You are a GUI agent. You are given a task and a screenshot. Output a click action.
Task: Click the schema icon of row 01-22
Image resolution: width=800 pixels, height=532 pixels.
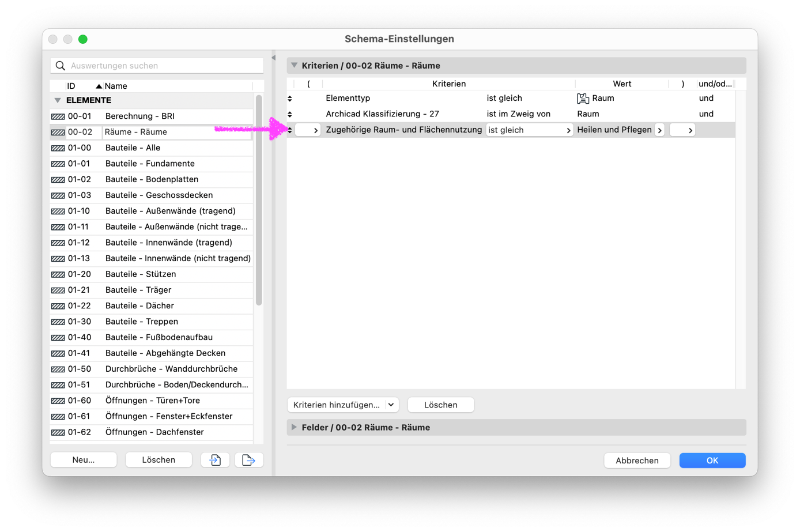(58, 306)
